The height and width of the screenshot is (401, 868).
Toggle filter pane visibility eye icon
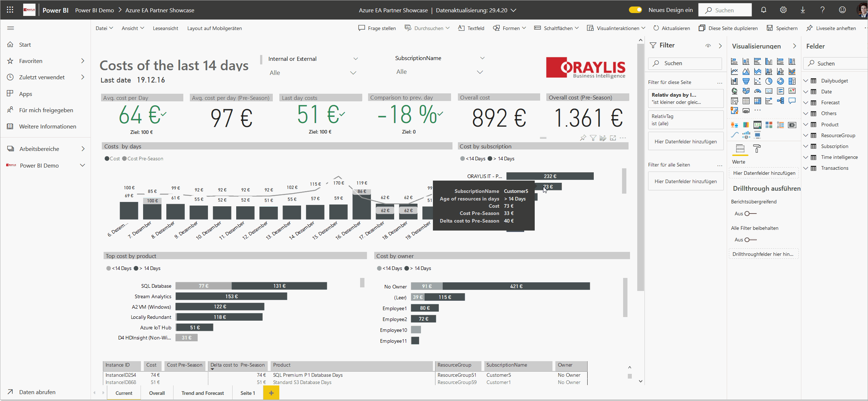[x=708, y=46]
